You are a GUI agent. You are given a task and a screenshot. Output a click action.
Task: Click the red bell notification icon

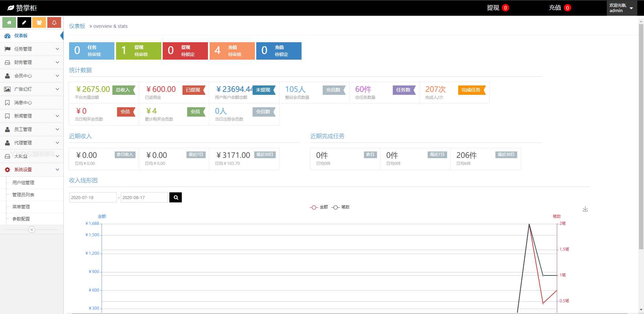point(54,22)
